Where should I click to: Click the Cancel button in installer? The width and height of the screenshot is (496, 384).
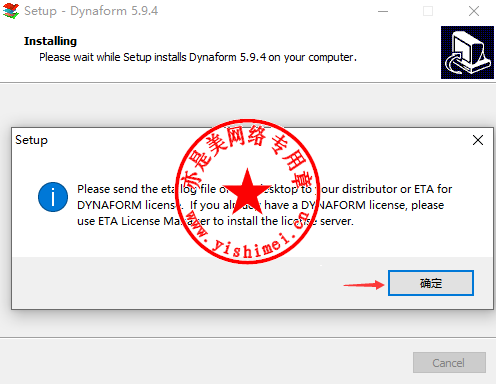coord(449,362)
